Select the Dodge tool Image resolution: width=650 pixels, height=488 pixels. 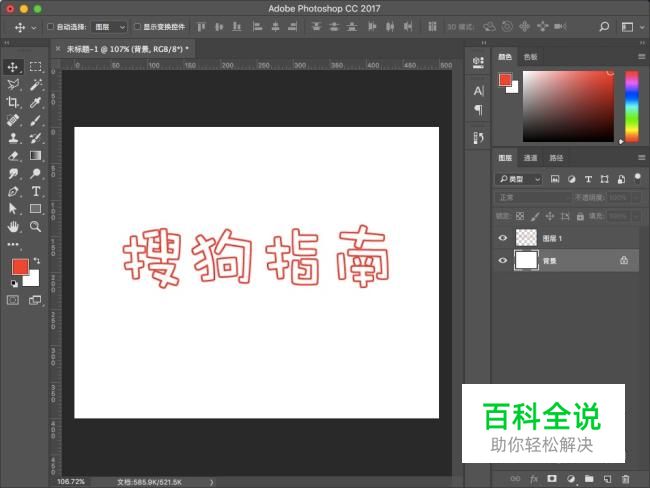[35, 173]
